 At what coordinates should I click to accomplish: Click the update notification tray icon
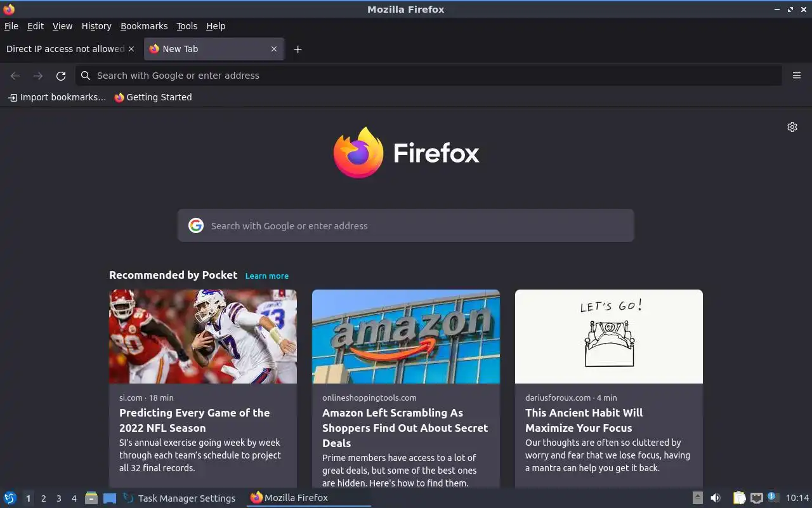(x=773, y=497)
